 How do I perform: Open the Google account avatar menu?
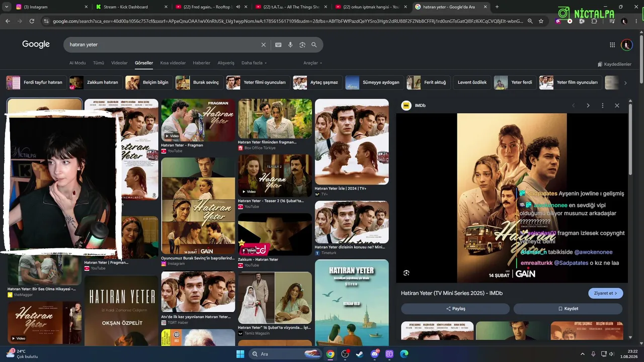point(626,45)
